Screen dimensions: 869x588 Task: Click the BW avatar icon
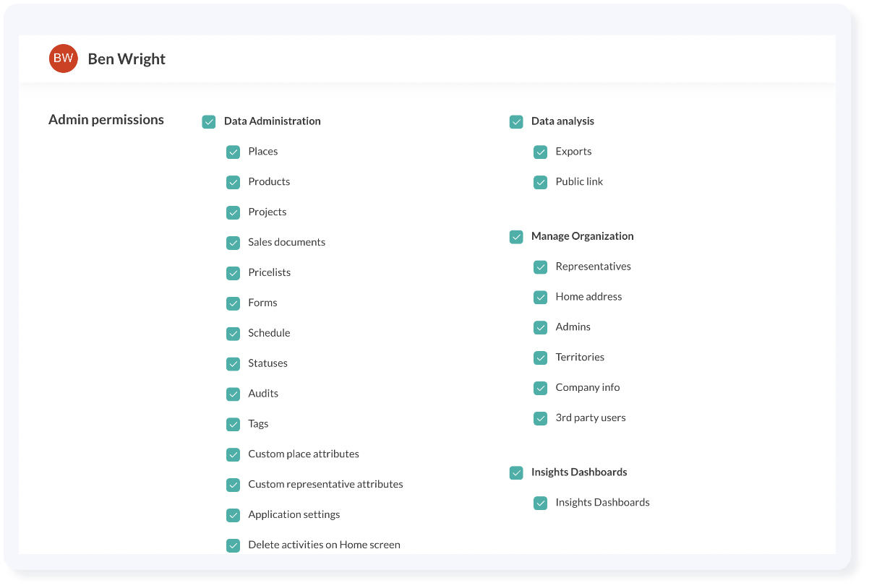tap(63, 59)
